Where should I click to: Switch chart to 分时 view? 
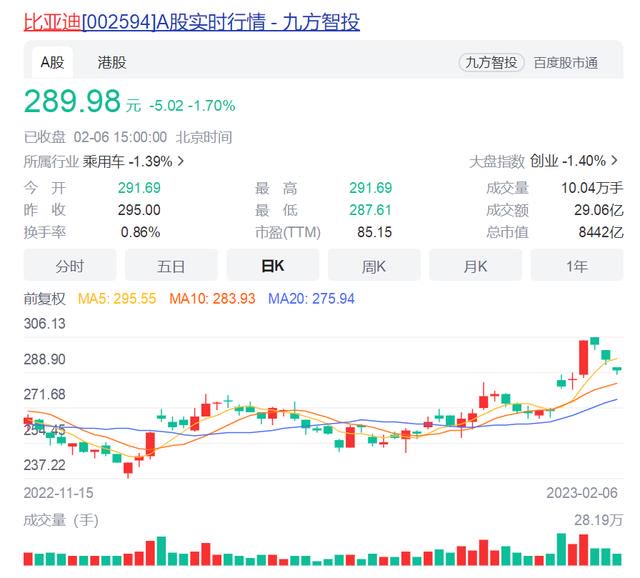click(x=70, y=266)
